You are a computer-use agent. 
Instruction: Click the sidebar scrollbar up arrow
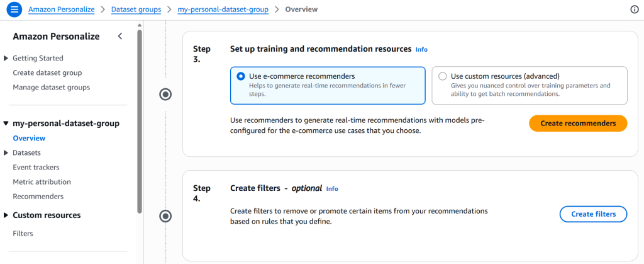point(140,25)
